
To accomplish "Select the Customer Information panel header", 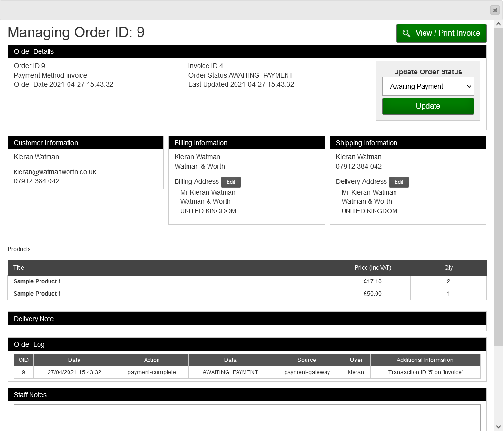I will click(x=45, y=143).
